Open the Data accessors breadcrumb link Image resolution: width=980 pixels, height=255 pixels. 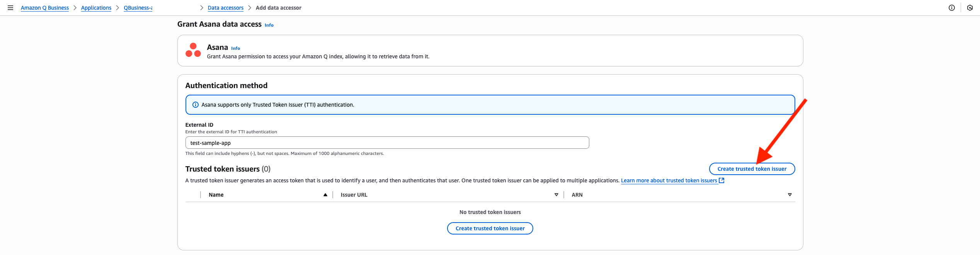pos(226,8)
